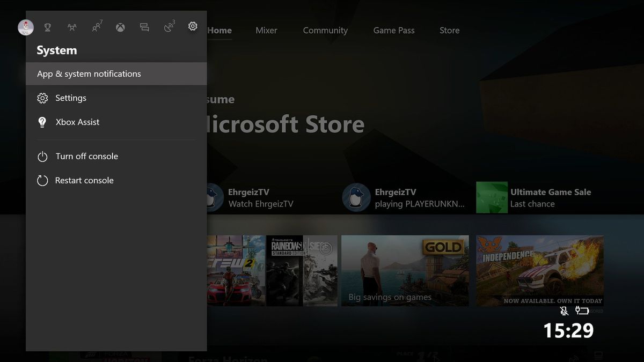This screenshot has height=362, width=644.
Task: Click the muted microphone status icon
Action: (564, 311)
